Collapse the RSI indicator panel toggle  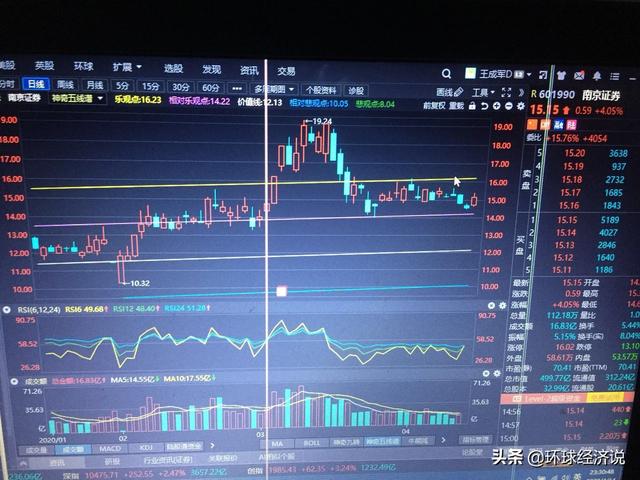7,310
